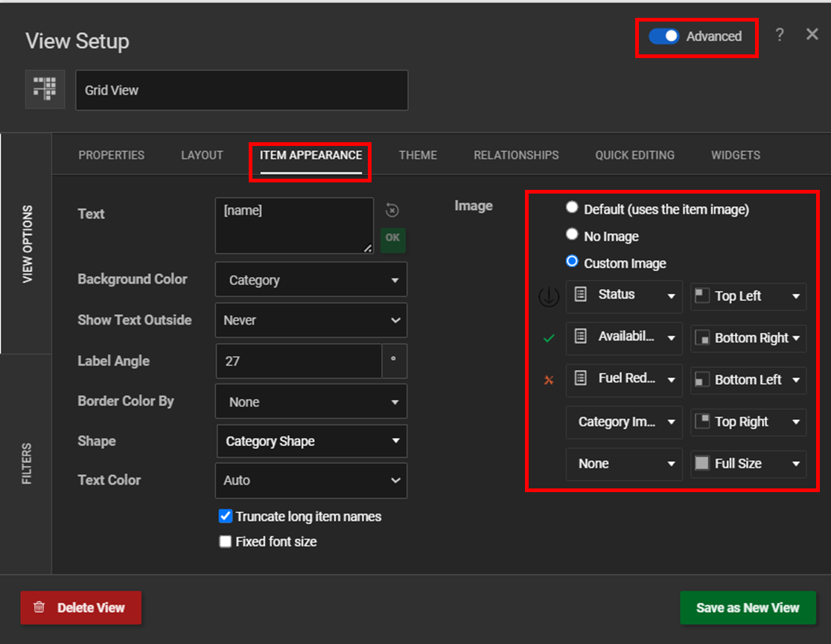Click the Grid View name field
The image size is (831, 644).
click(x=242, y=90)
